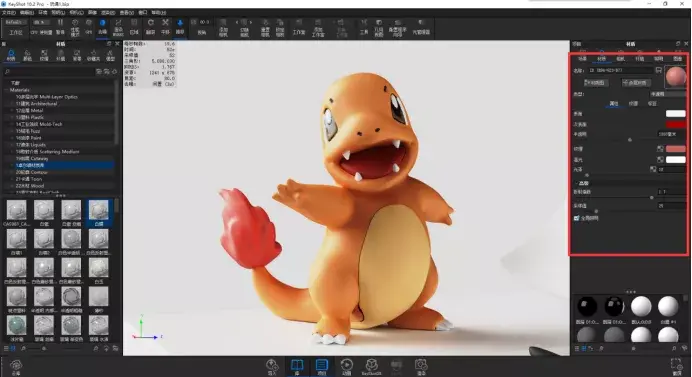Image resolution: width=692 pixels, height=377 pixels.
Task: Toggle the Lock Camera (锁定相机) icon
Action: (280, 27)
